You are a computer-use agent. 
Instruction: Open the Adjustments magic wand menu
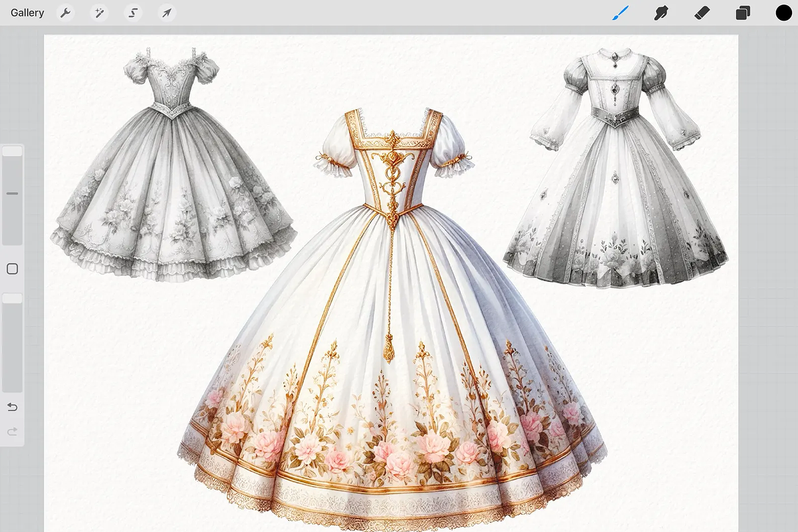click(x=100, y=13)
